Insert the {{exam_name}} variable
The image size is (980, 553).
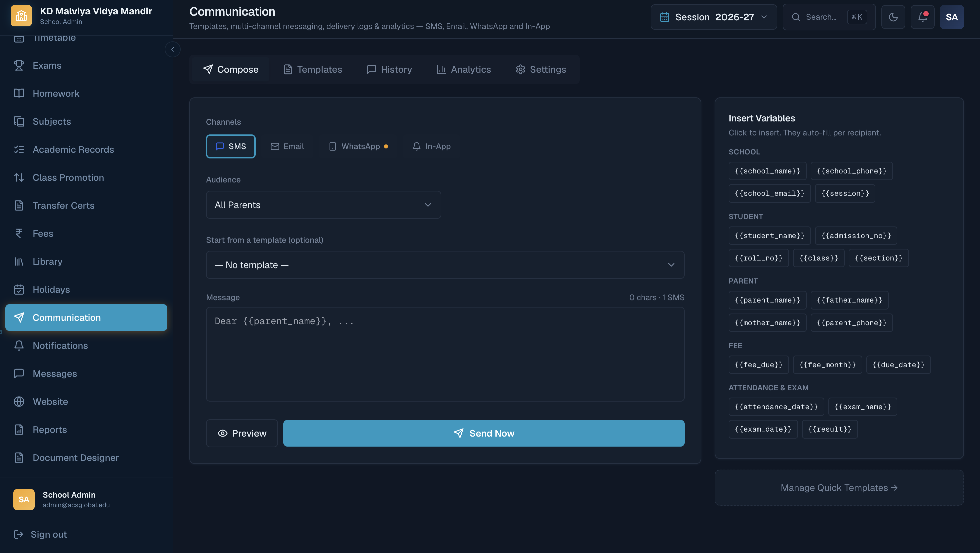(x=862, y=407)
